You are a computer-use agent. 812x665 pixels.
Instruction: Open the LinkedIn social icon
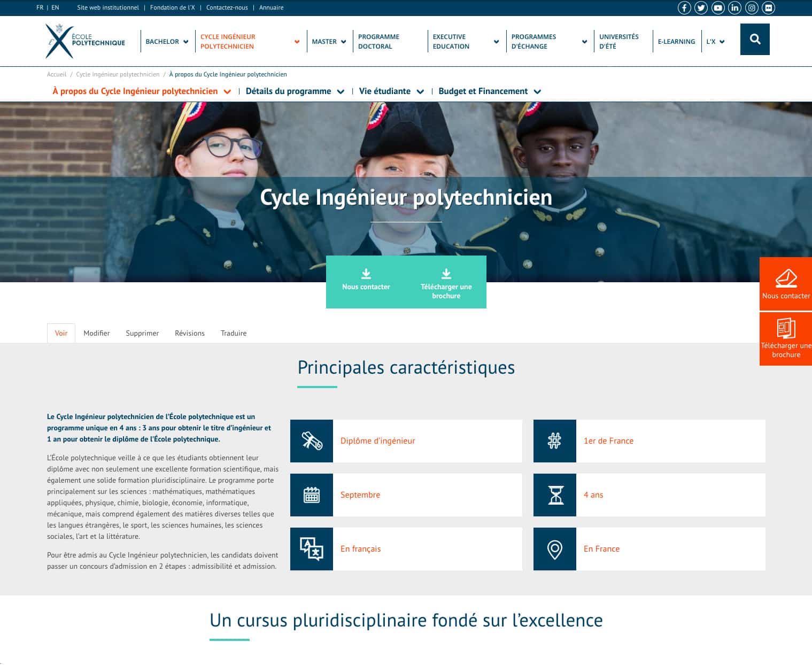pos(735,8)
